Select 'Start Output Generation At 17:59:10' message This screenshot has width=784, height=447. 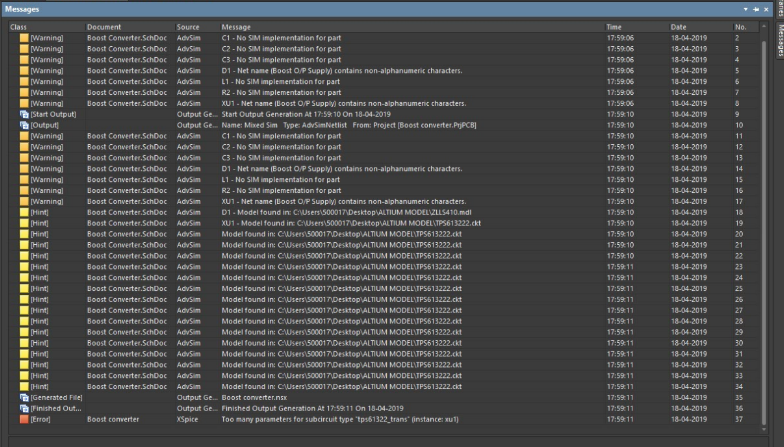306,114
